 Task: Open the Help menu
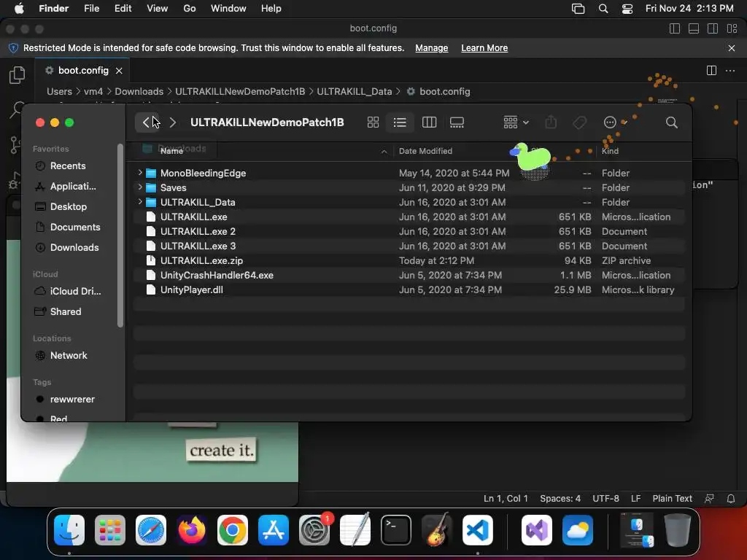[x=271, y=9]
